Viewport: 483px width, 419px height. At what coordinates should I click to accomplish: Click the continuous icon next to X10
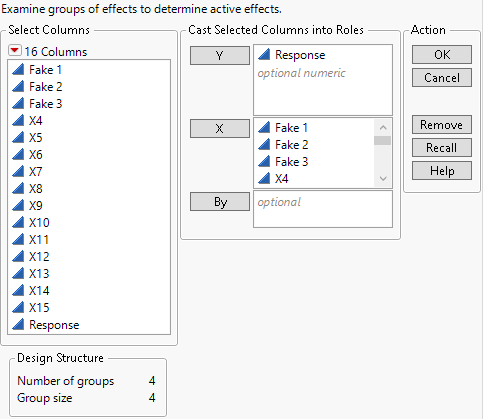[18, 222]
